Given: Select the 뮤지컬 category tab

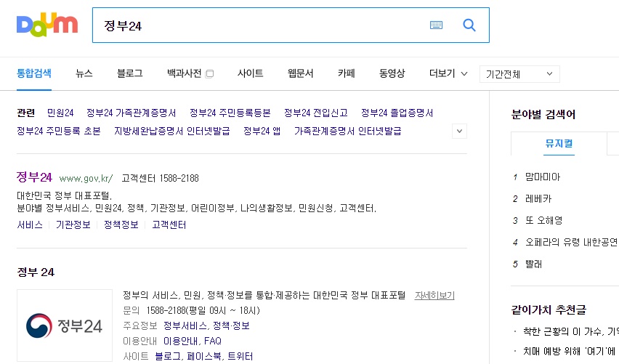Looking at the screenshot, I should coord(559,144).
